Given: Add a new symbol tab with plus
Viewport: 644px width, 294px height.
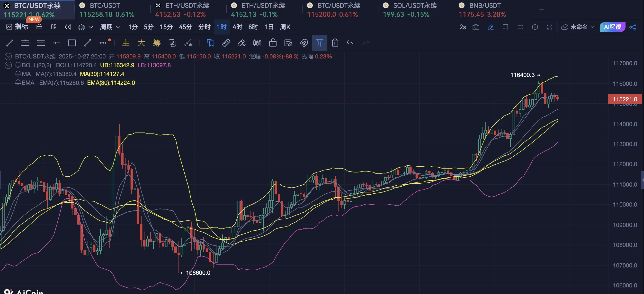Looking at the screenshot, I should (x=542, y=9).
